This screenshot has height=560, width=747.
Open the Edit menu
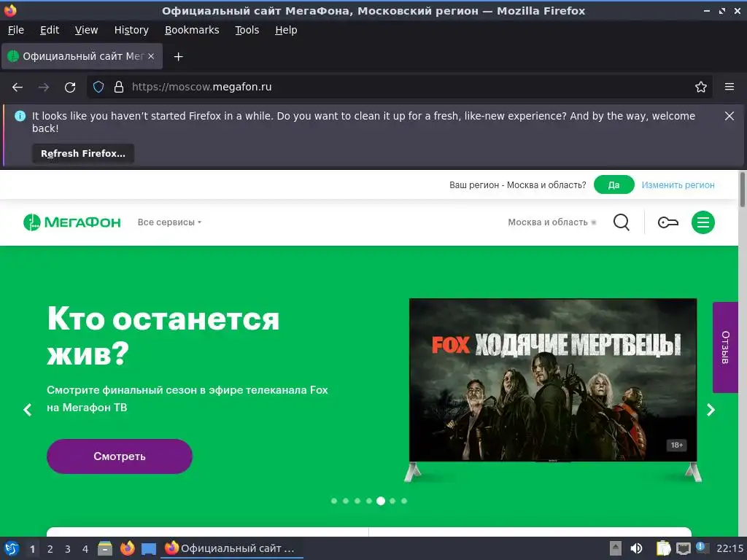click(x=50, y=30)
